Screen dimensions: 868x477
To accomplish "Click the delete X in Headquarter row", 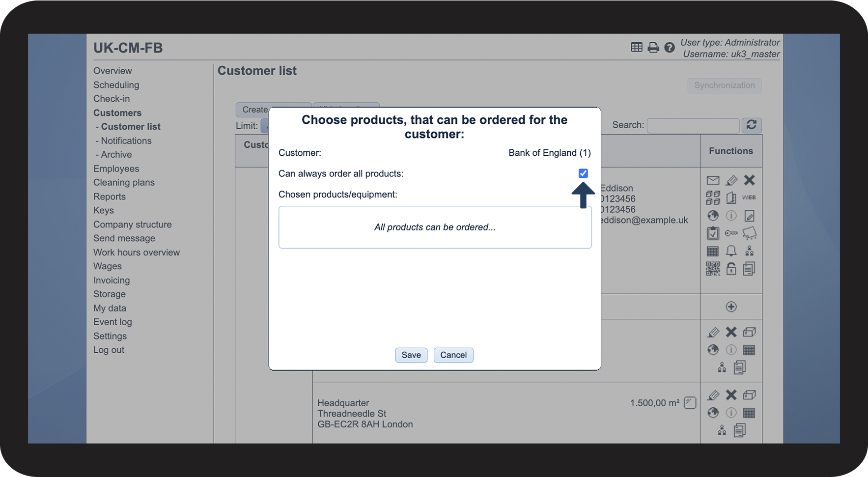I will click(x=731, y=395).
